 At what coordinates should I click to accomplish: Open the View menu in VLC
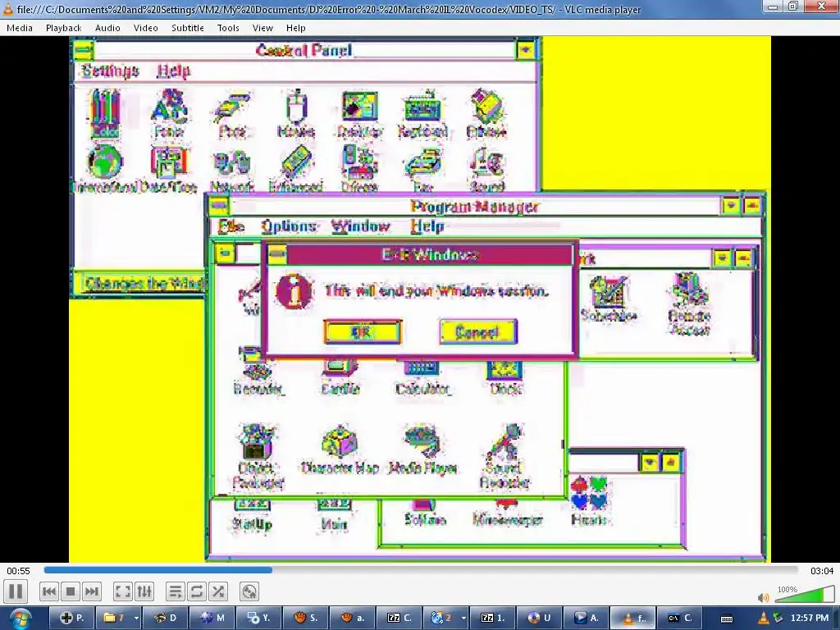tap(262, 28)
